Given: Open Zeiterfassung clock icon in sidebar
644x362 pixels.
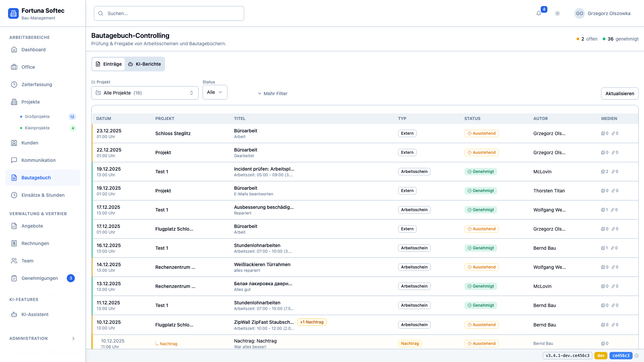Looking at the screenshot, I should click(14, 84).
